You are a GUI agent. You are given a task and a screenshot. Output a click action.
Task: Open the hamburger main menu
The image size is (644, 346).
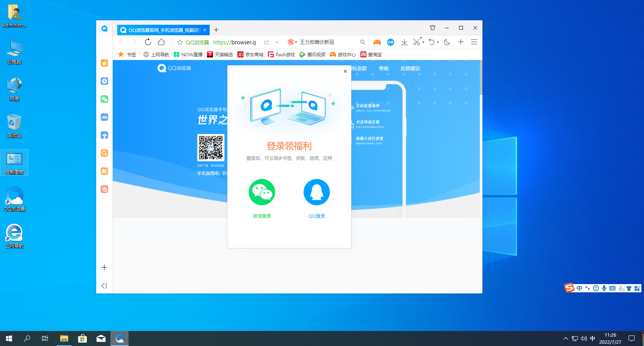point(474,42)
